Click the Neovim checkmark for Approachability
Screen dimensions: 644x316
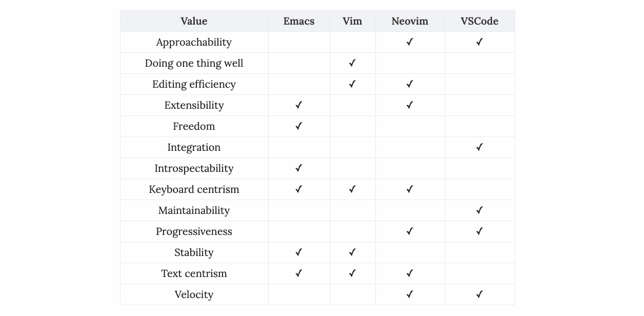[410, 42]
